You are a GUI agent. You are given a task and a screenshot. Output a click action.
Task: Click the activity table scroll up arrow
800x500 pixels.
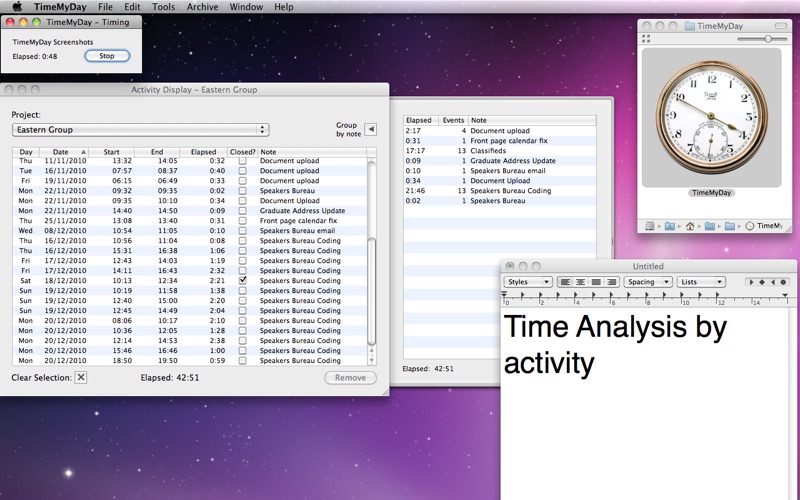click(x=371, y=351)
